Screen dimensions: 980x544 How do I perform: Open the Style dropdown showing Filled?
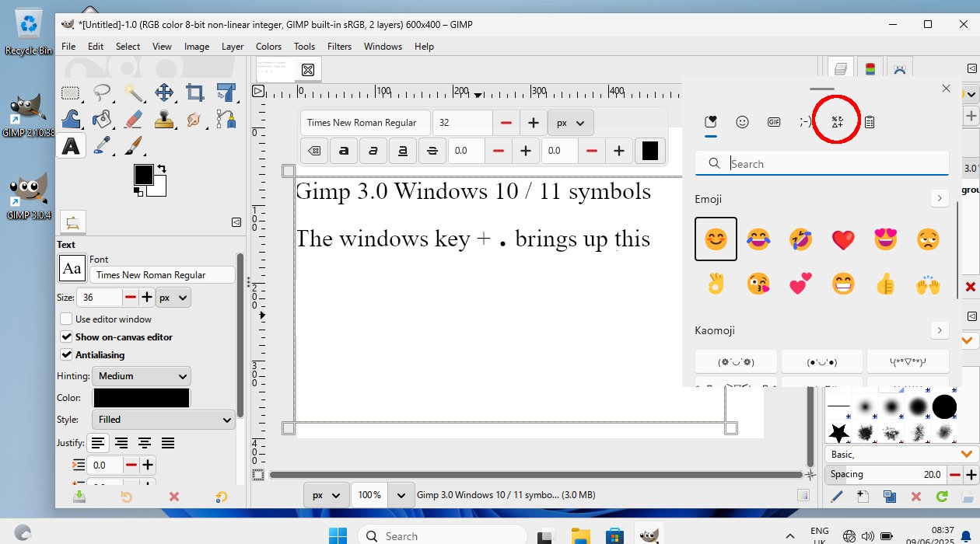pos(163,420)
